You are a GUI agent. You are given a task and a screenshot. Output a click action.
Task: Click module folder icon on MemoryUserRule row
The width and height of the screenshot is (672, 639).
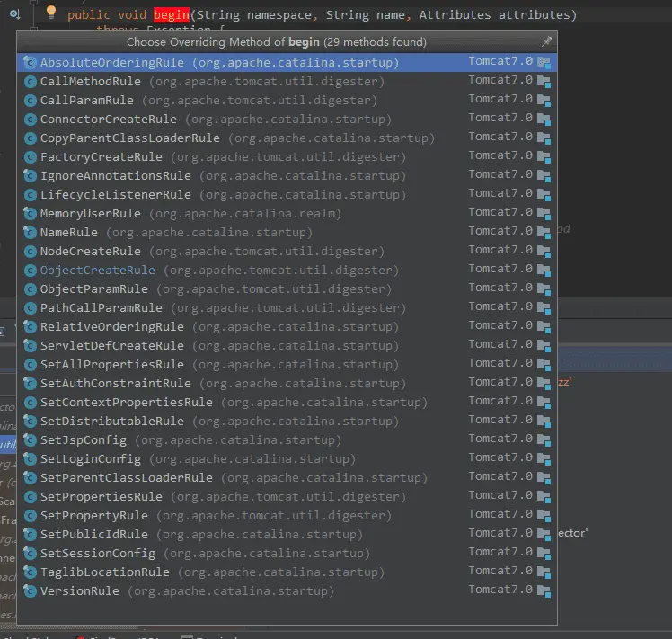tap(544, 214)
